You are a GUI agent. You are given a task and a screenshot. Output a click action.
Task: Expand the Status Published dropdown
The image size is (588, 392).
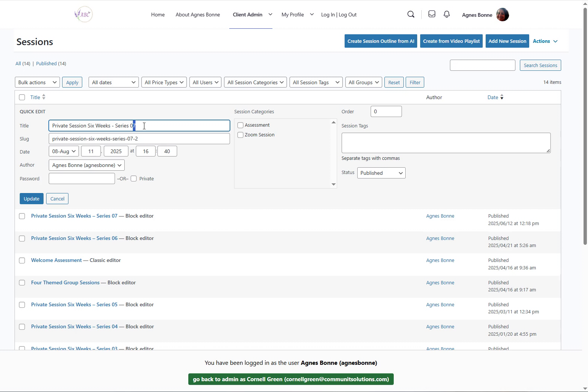pos(381,173)
